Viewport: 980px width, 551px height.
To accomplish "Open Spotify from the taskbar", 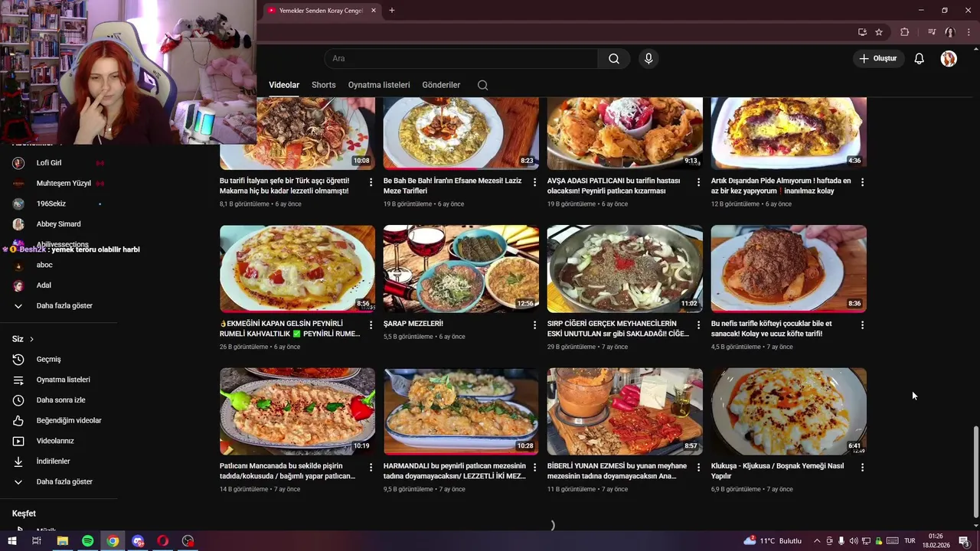I will (x=87, y=541).
